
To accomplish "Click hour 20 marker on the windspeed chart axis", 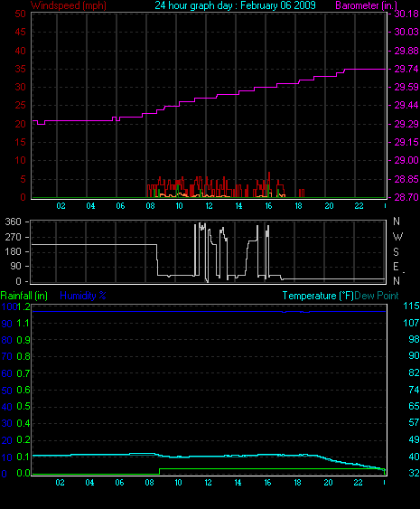I will point(329,206).
